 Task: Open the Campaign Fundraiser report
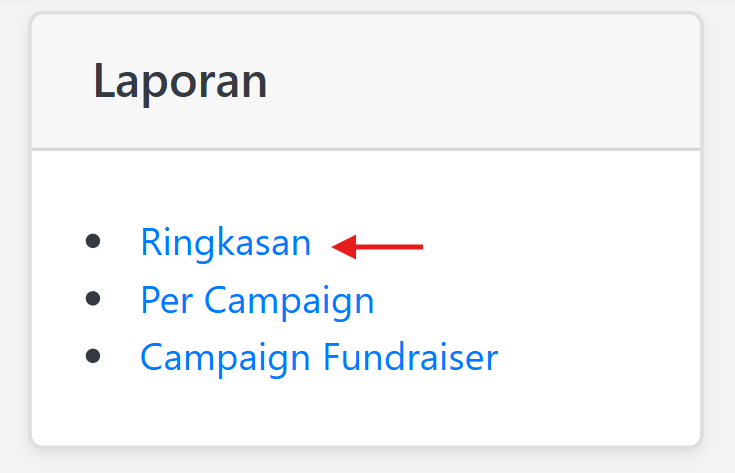click(x=318, y=357)
